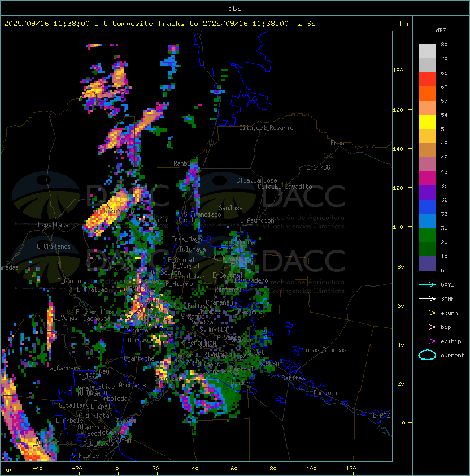Click the 160 km vertical axis tick label
Viewport: 470px width, 476px height.
pos(398,110)
